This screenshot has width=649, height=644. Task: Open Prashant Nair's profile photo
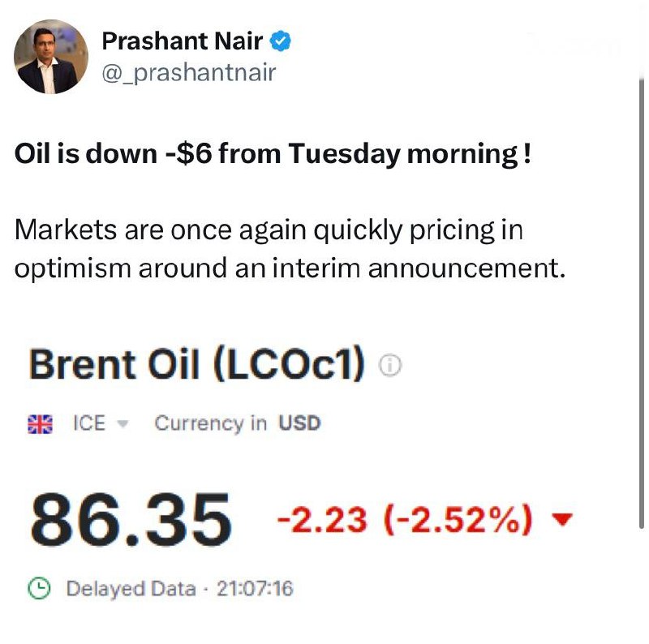click(x=50, y=57)
